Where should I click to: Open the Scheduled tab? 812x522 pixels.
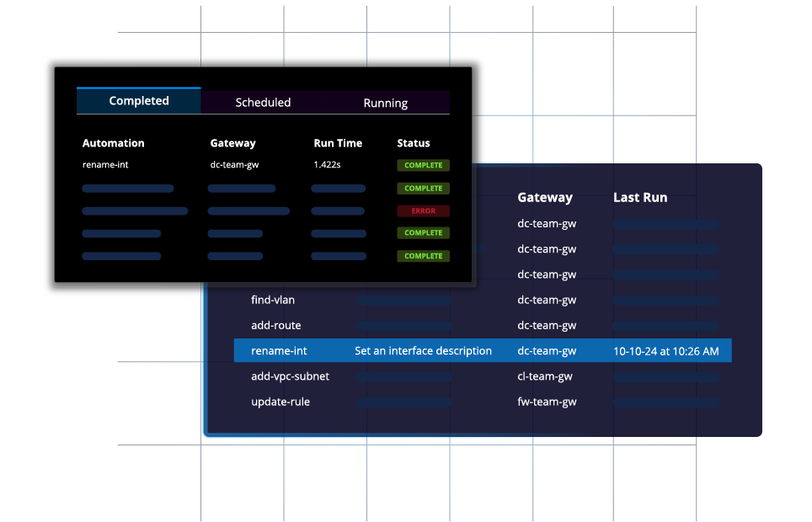coord(263,103)
